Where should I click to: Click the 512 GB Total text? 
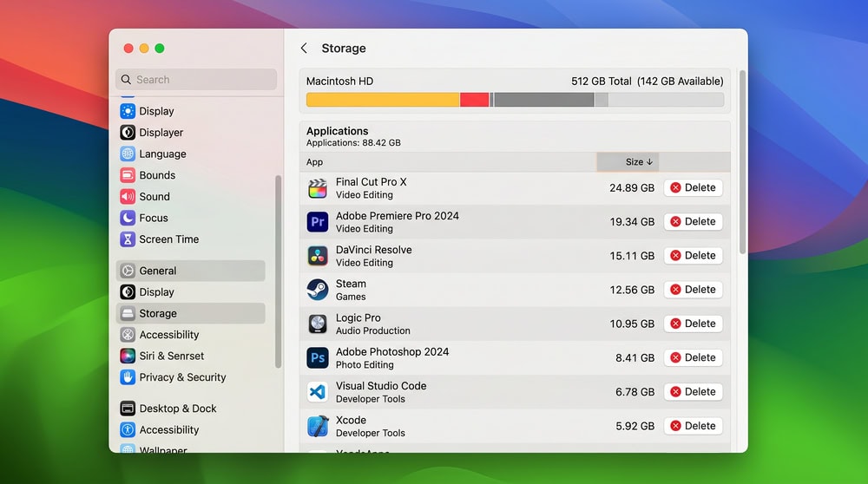pos(602,82)
